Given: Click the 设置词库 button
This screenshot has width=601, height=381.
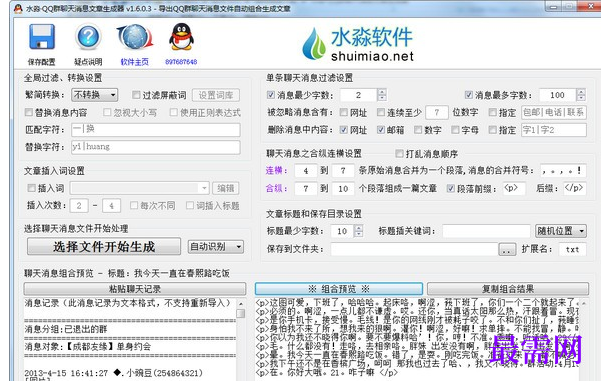Looking at the screenshot, I should coord(216,95).
